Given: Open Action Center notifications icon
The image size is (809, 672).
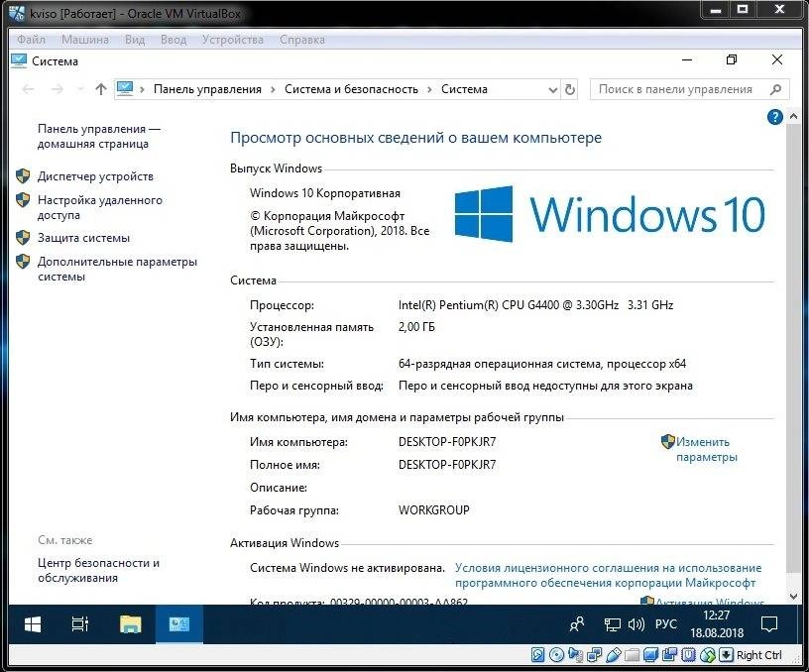Looking at the screenshot, I should tap(769, 624).
